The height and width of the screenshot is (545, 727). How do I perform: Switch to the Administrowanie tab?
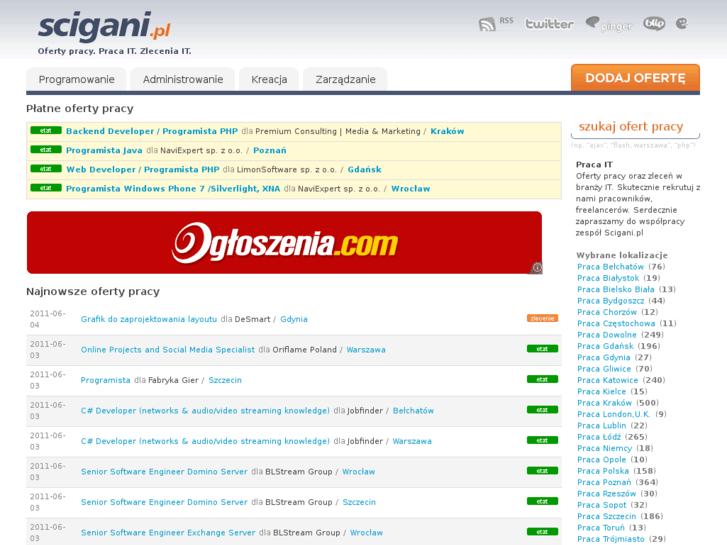(x=183, y=79)
